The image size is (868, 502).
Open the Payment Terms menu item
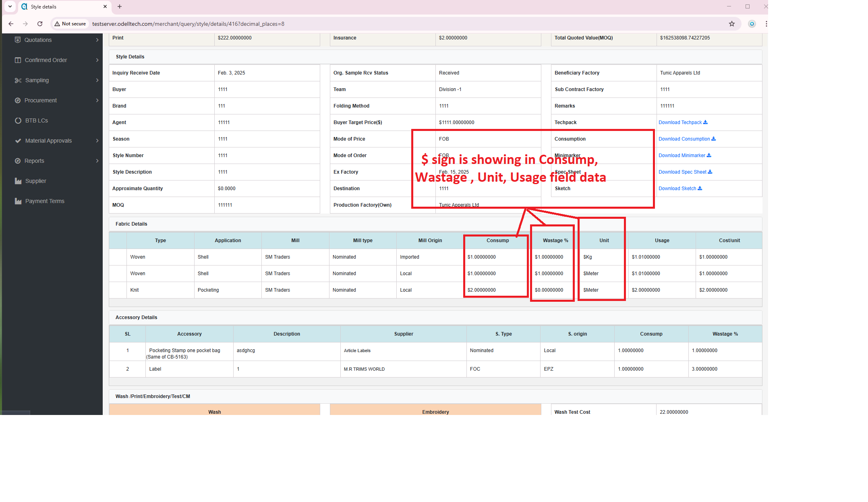(x=52, y=201)
